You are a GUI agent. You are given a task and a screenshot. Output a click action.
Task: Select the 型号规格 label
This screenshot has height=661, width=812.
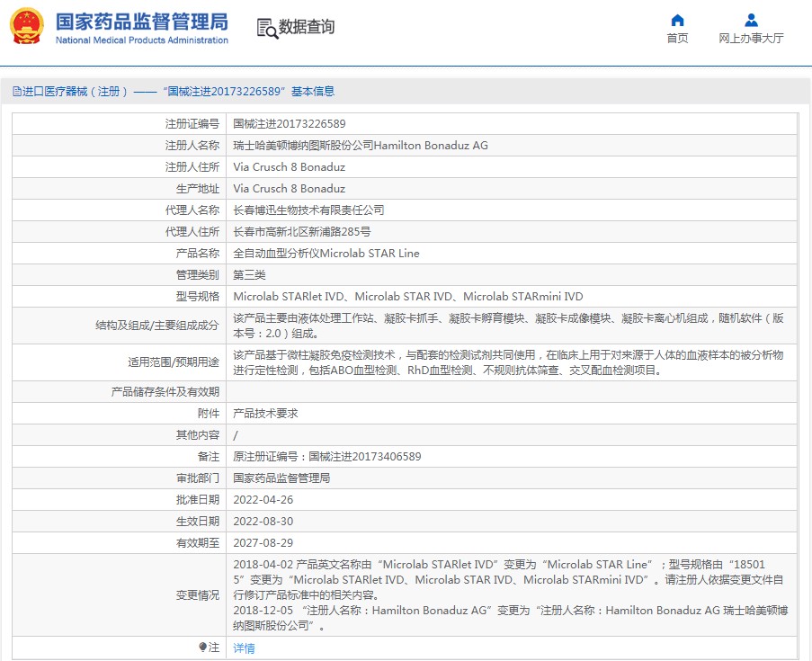tap(198, 297)
